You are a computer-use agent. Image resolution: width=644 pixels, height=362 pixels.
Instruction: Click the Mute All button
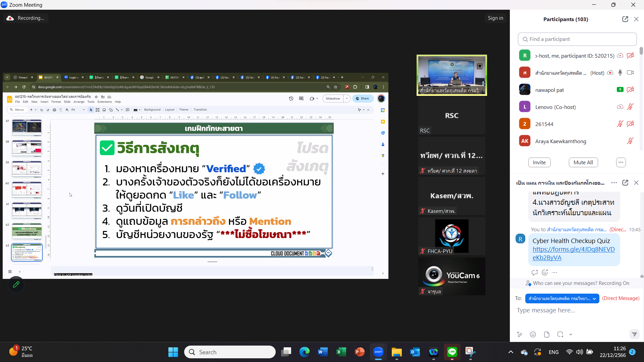pos(583,162)
